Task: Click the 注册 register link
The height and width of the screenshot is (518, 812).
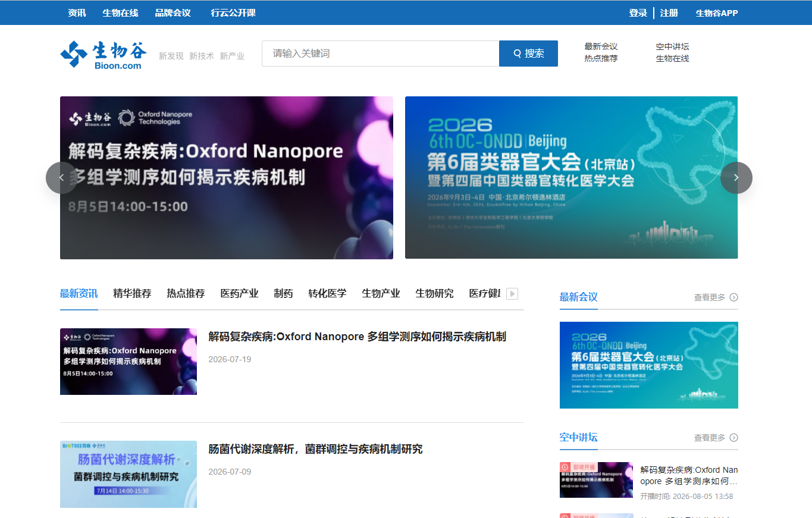Action: [x=669, y=12]
